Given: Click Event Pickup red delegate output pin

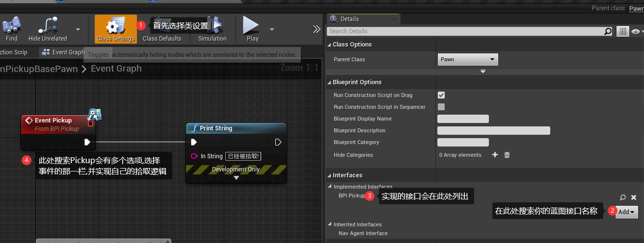Looking at the screenshot, I should [90, 123].
